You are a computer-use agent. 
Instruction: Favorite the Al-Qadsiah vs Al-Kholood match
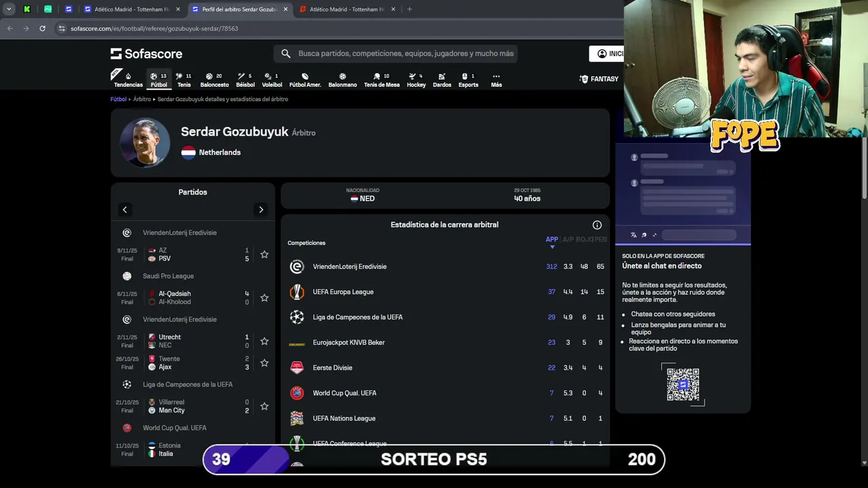[264, 298]
